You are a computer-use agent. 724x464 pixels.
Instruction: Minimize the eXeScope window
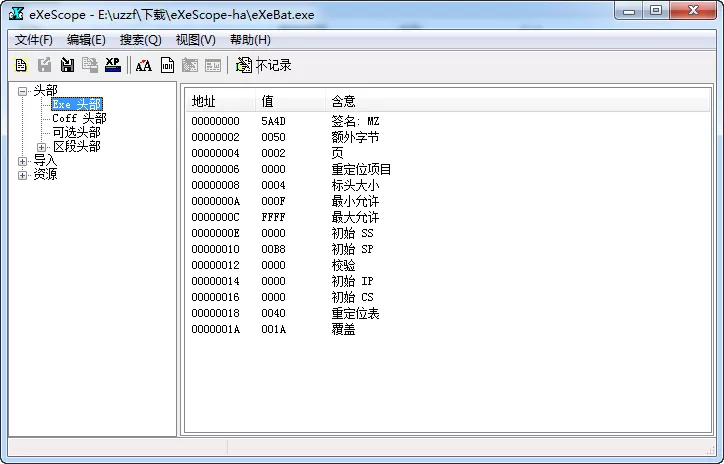tap(629, 11)
